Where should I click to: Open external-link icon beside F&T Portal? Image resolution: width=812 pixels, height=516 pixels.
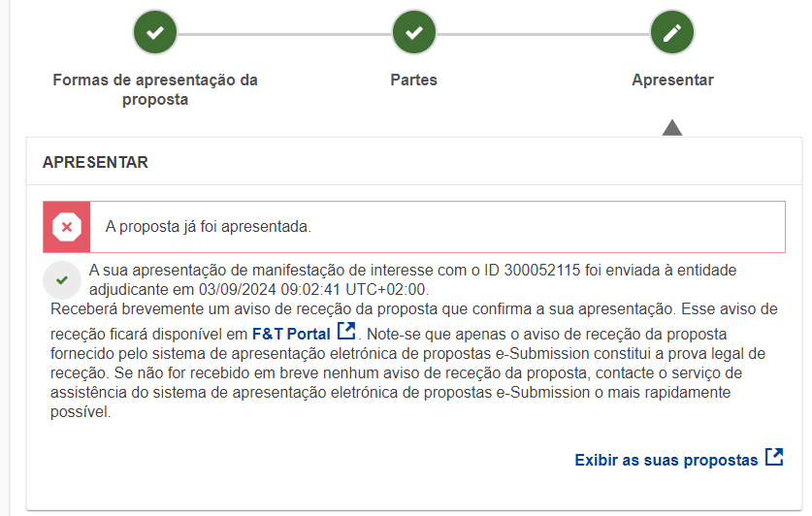pyautogui.click(x=346, y=332)
